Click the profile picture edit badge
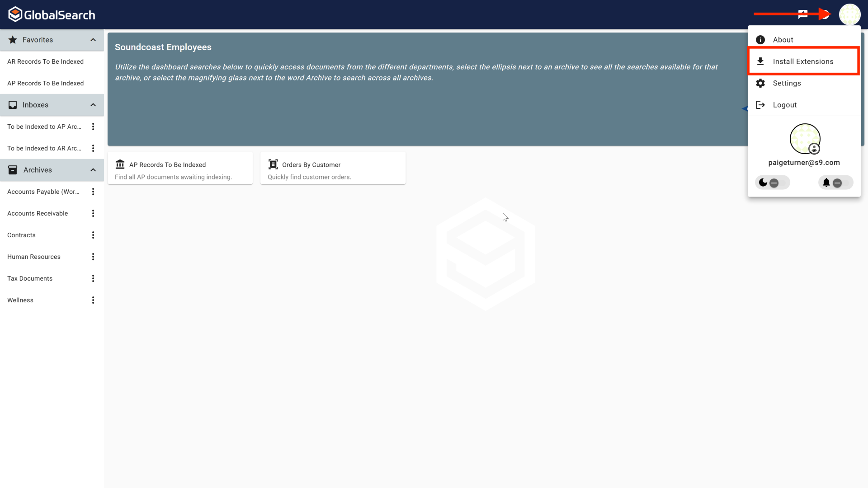The height and width of the screenshot is (488, 868). (814, 148)
